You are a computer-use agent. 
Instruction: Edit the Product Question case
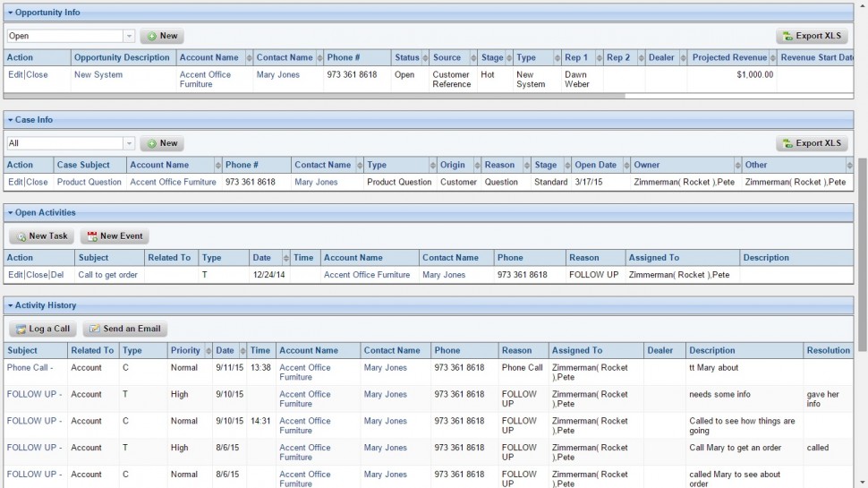pyautogui.click(x=15, y=183)
